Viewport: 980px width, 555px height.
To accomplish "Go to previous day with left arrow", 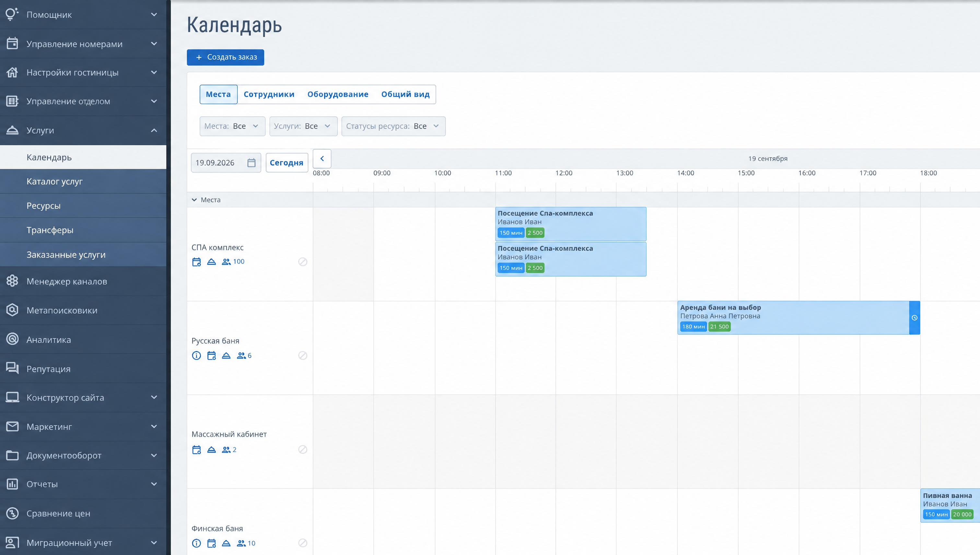I will click(322, 159).
